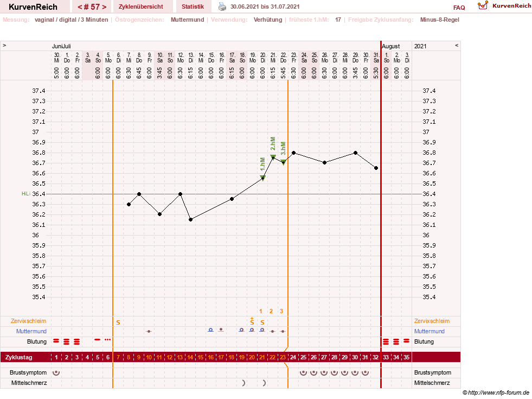Viewport: 532px width, 399px height.
Task: Click the 3.hM green triangle marker
Action: 283,162
